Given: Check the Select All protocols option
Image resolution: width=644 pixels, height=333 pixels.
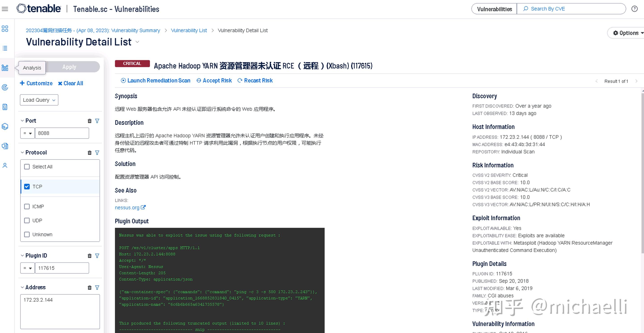Looking at the screenshot, I should point(27,167).
